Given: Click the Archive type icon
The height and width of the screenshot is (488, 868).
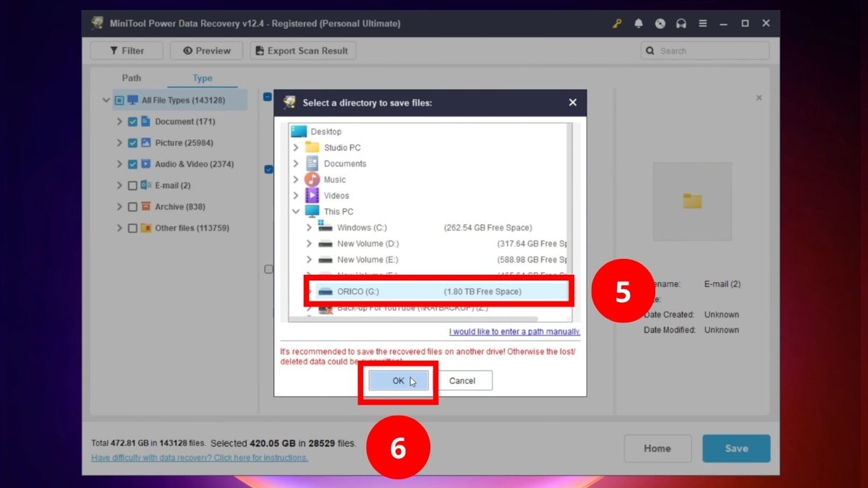Looking at the screenshot, I should 145,207.
